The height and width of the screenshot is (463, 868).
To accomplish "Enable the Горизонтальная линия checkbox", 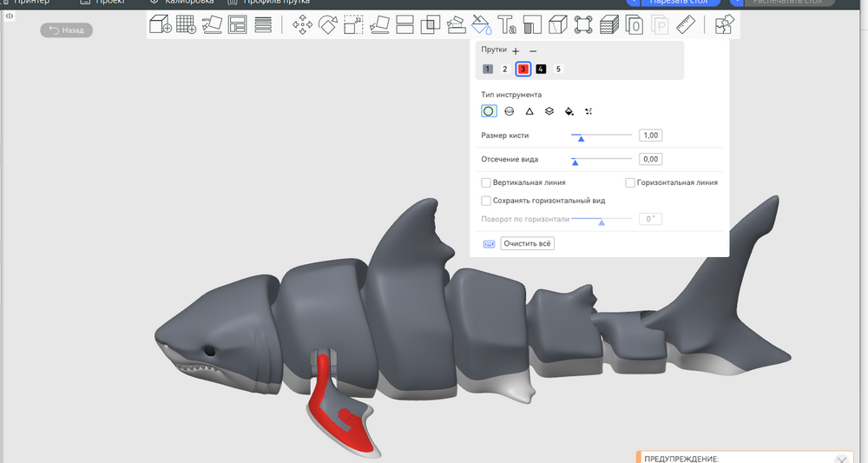I will coord(630,183).
